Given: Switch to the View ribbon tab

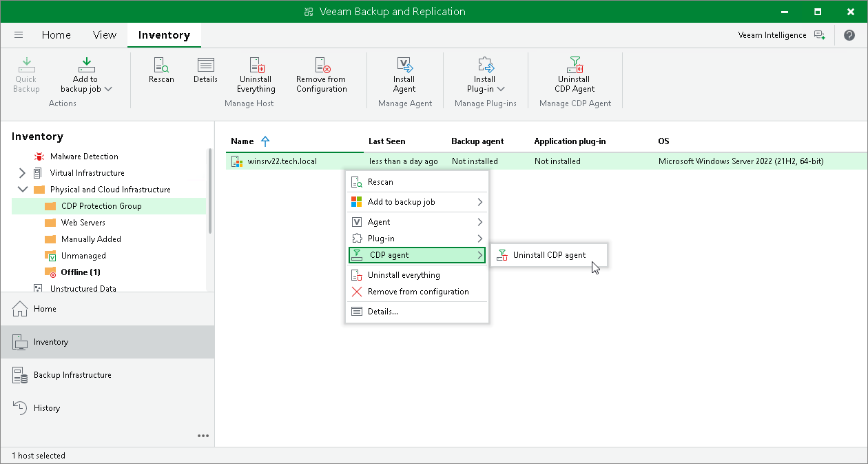Looking at the screenshot, I should coord(105,35).
